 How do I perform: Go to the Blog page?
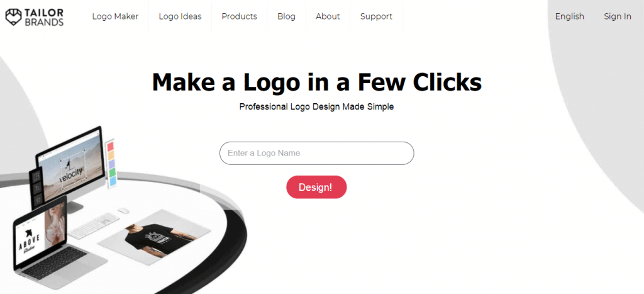pos(286,16)
